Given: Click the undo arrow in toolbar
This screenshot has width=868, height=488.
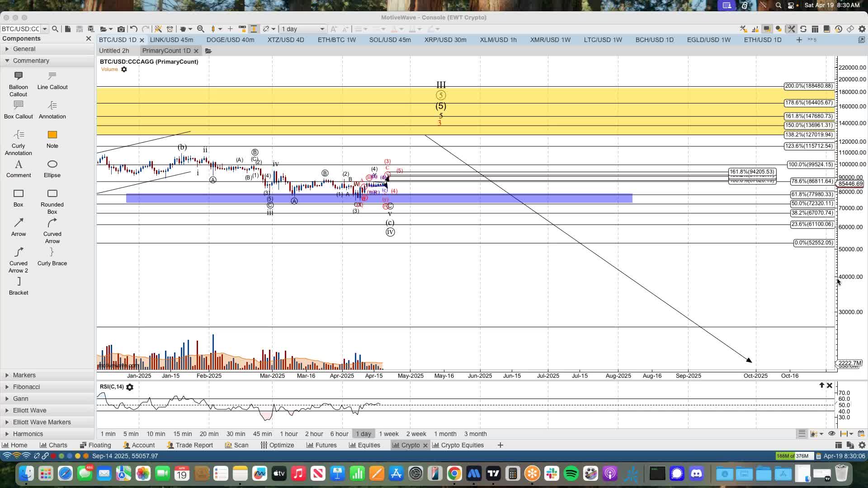Looking at the screenshot, I should [133, 29].
